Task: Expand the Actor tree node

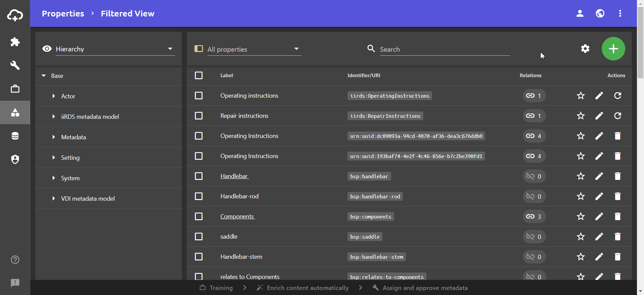Action: (x=54, y=96)
